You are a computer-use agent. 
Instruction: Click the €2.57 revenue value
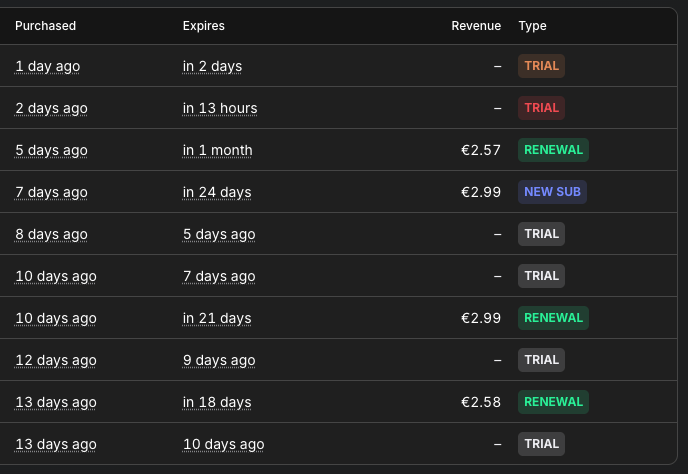[481, 151]
